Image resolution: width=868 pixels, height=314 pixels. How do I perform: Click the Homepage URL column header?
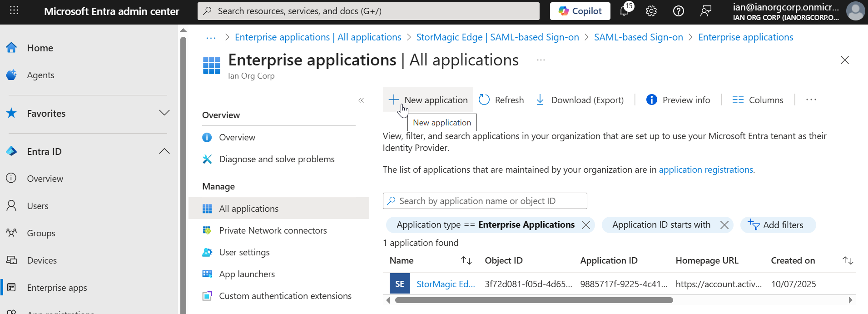tap(707, 260)
